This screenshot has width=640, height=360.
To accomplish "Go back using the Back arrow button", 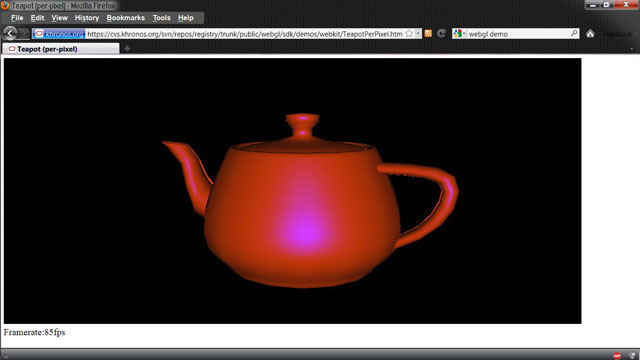I will [10, 33].
